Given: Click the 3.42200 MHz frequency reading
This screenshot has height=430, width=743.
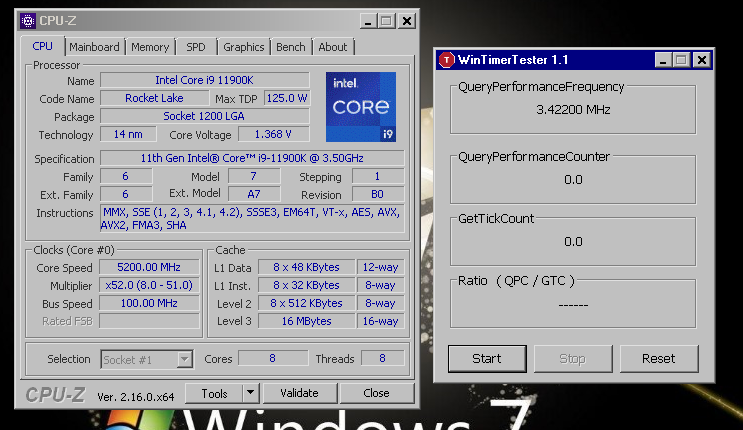Looking at the screenshot, I should coord(573,110).
